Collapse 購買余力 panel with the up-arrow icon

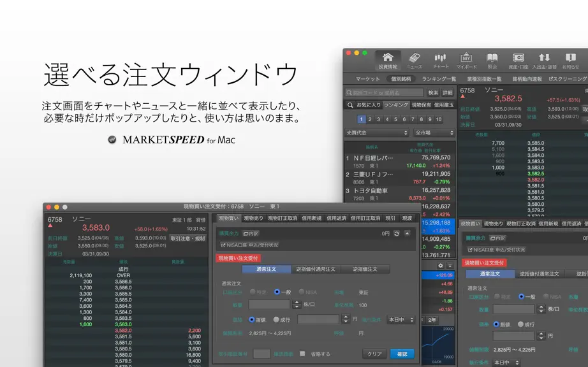pos(407,233)
